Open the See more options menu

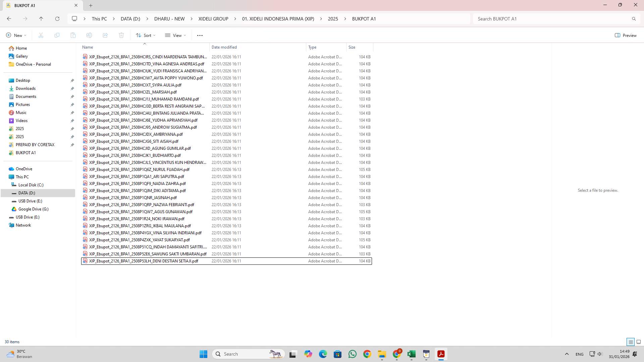[x=200, y=35]
